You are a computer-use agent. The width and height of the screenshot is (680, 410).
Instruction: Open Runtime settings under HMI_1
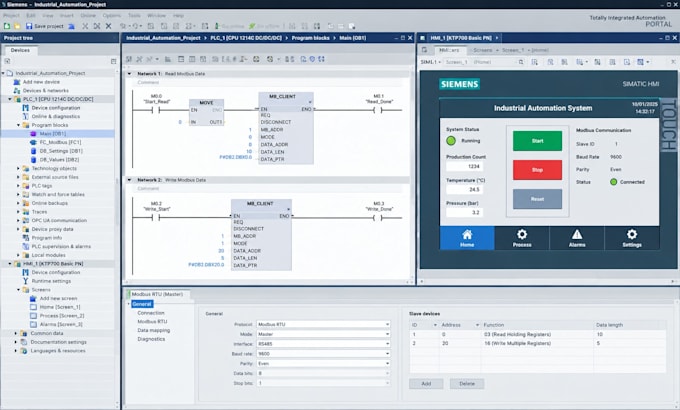51,281
